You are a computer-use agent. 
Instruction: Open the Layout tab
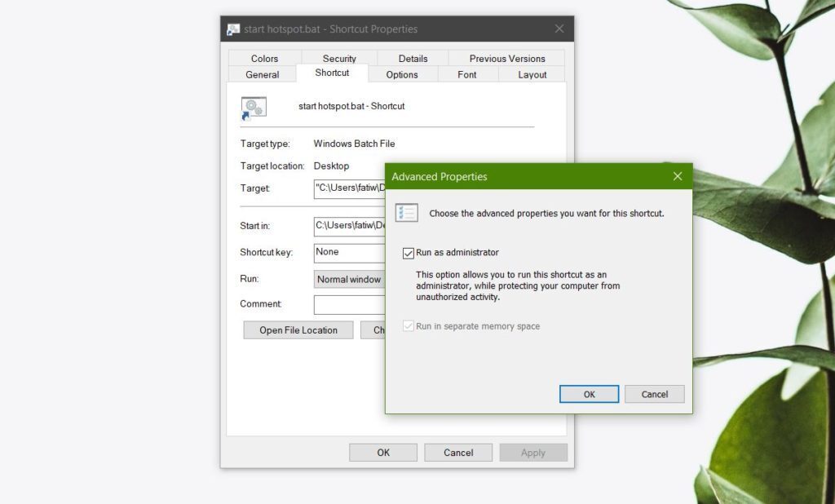point(532,74)
